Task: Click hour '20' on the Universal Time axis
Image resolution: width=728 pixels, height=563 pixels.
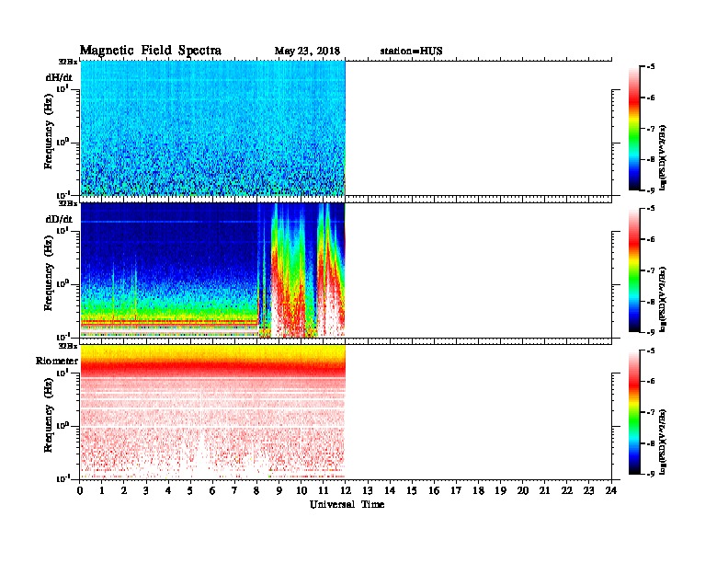Action: pos(523,490)
